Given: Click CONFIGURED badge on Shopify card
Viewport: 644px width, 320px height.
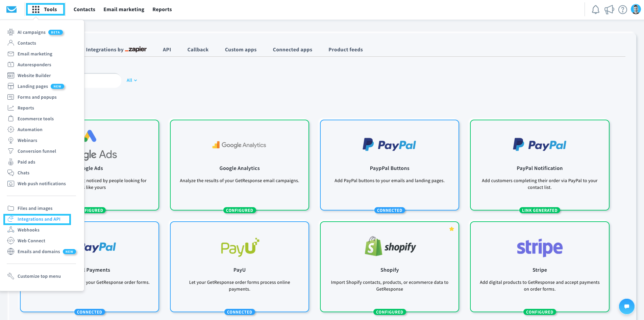Looking at the screenshot, I should (x=390, y=312).
